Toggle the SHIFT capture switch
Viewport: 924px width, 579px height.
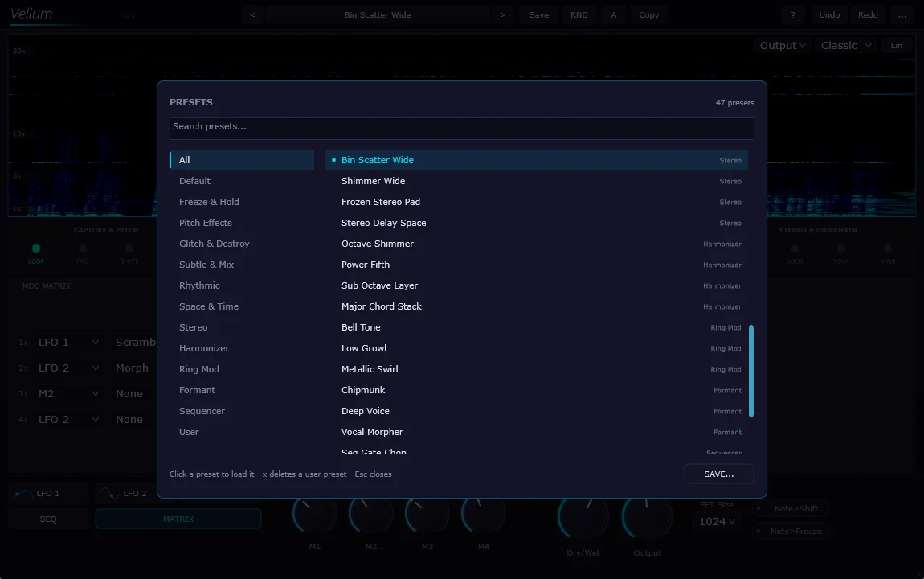[x=129, y=248]
